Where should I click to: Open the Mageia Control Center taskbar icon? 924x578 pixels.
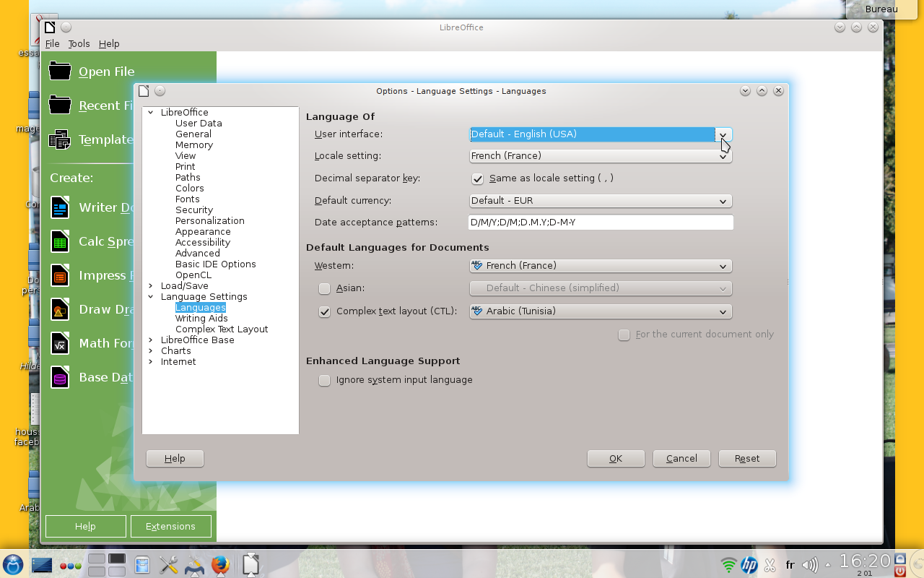pyautogui.click(x=194, y=565)
